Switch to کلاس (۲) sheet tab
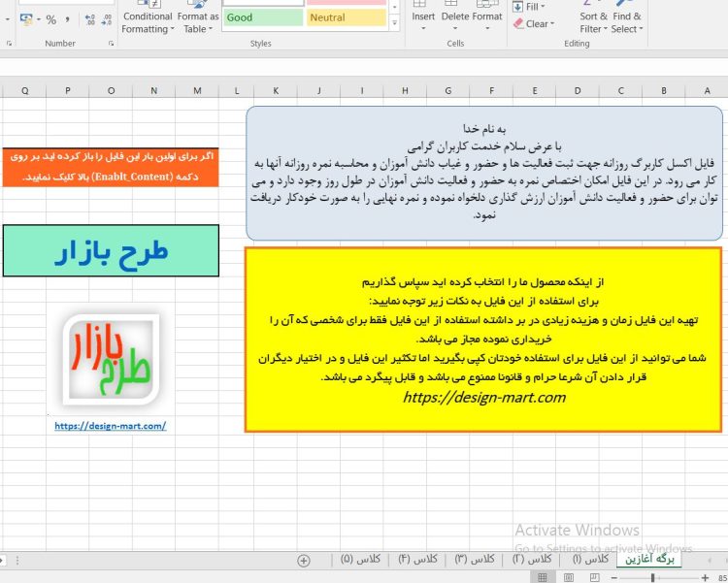Viewport: 728px width, 583px height. coord(532,559)
